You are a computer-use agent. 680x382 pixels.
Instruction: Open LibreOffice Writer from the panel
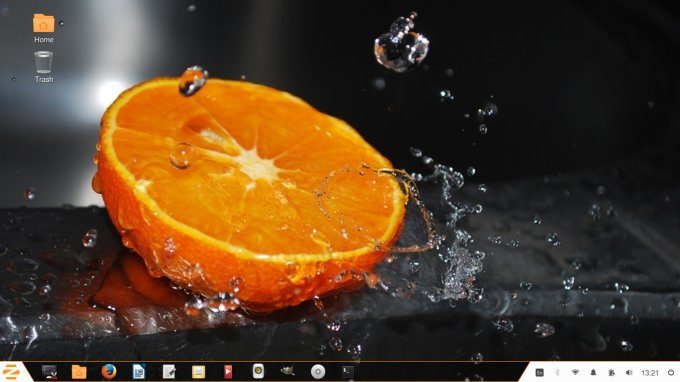(139, 372)
